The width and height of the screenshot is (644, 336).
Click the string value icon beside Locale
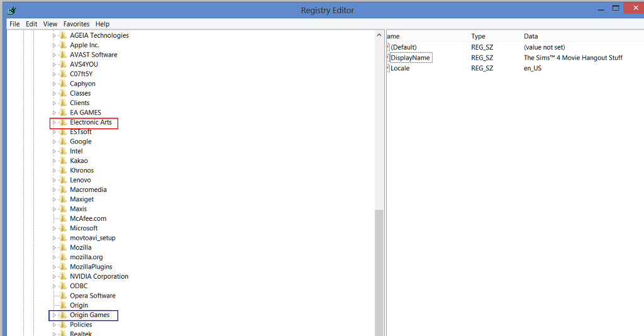[x=389, y=68]
